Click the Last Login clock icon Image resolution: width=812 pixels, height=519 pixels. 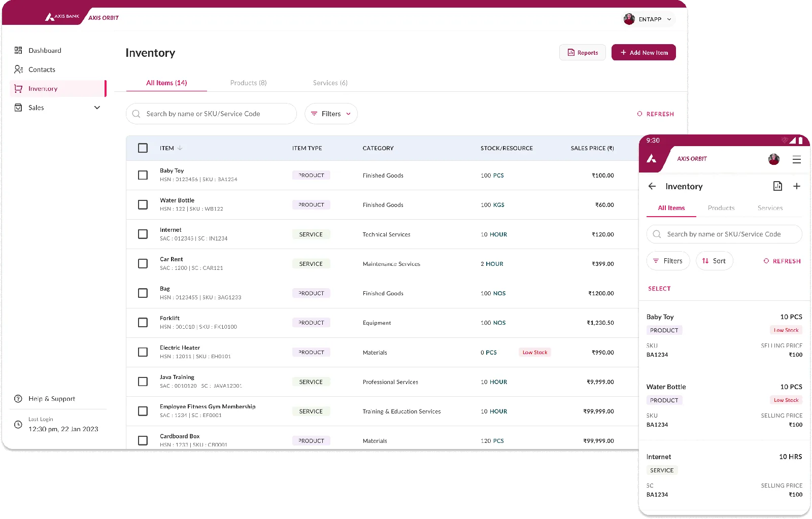[x=18, y=425]
